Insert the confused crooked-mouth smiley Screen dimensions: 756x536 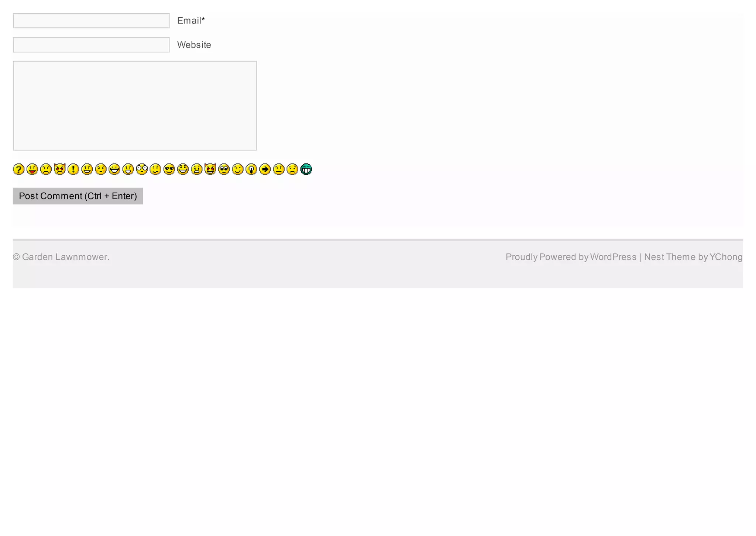click(155, 169)
